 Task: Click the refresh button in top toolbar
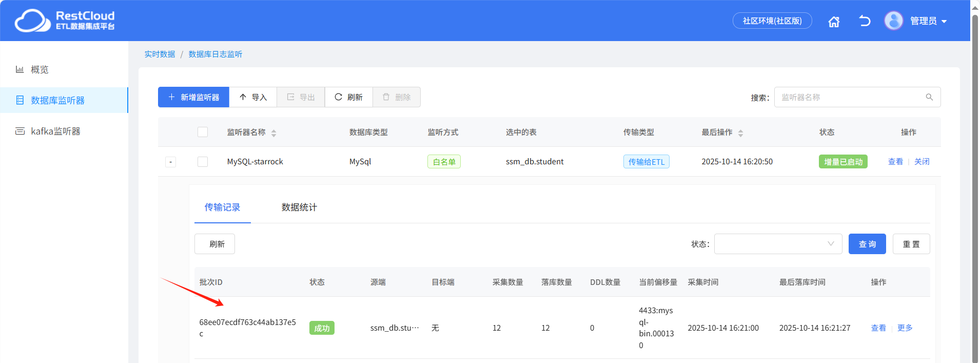348,97
